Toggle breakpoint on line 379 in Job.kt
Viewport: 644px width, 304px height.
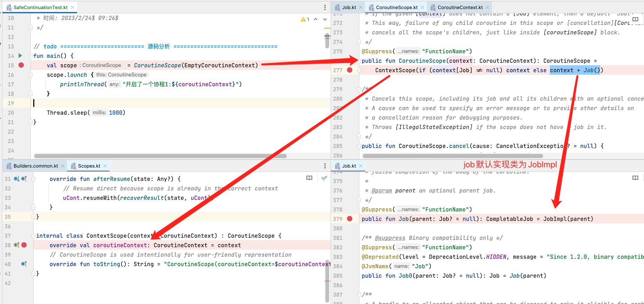coord(349,219)
